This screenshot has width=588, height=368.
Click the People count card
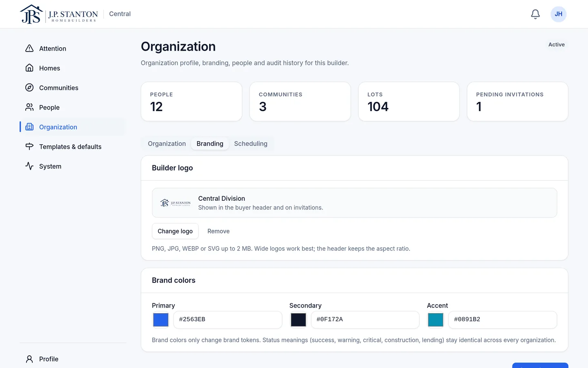pyautogui.click(x=192, y=101)
